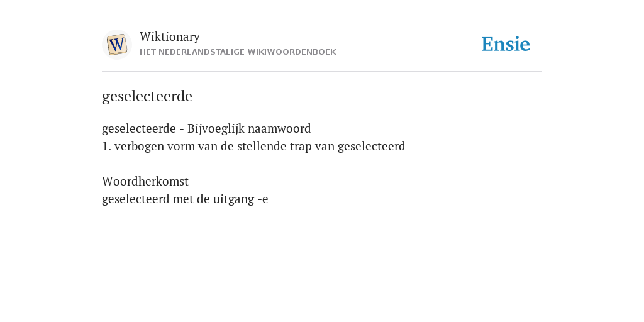644x322 pixels.
Task: Click the word 'geselecteerd' ending the definition
Action: coord(371,147)
